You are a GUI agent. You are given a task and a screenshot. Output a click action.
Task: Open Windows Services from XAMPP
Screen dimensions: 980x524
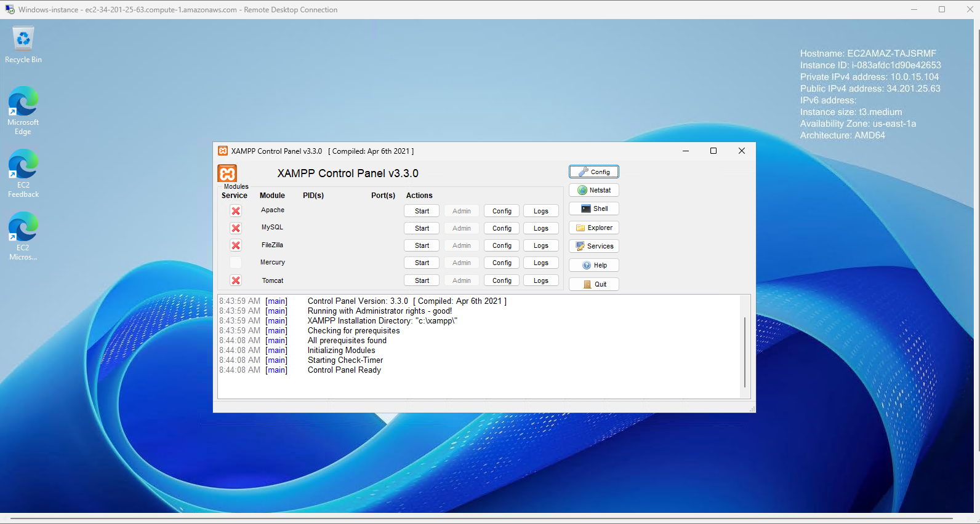click(x=593, y=246)
